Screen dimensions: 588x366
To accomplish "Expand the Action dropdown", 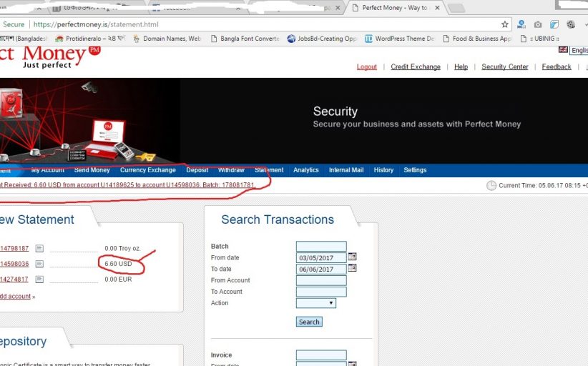I will click(x=315, y=303).
